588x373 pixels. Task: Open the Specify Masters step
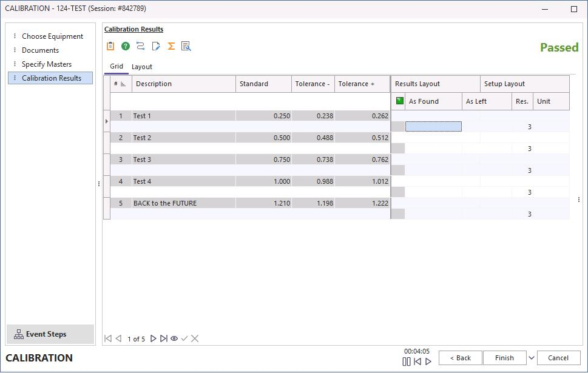point(47,64)
